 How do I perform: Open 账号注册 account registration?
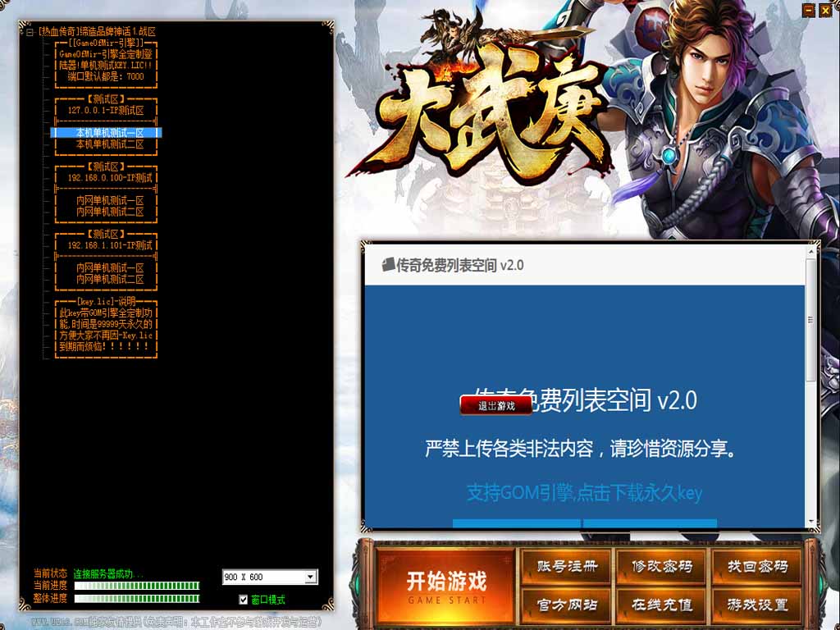pyautogui.click(x=567, y=567)
